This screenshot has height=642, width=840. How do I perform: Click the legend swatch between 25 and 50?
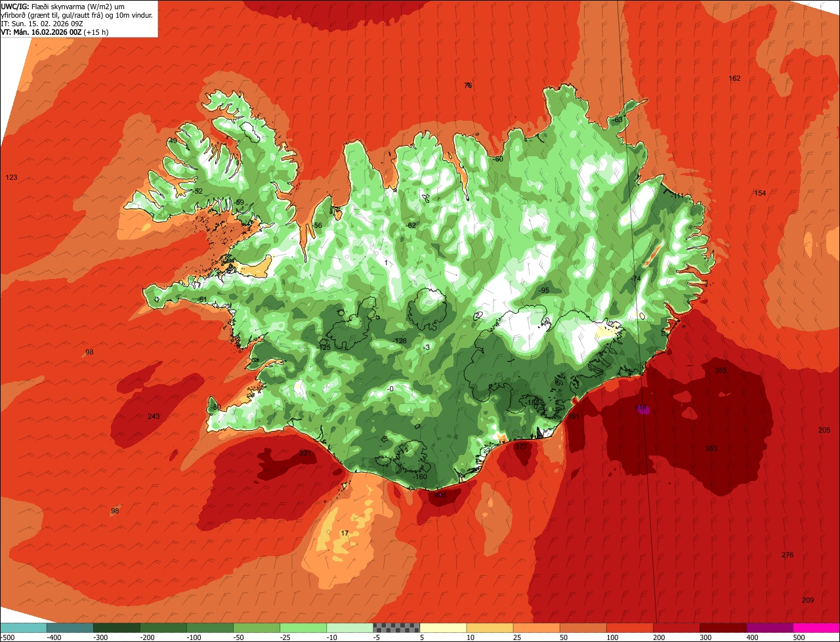536,628
